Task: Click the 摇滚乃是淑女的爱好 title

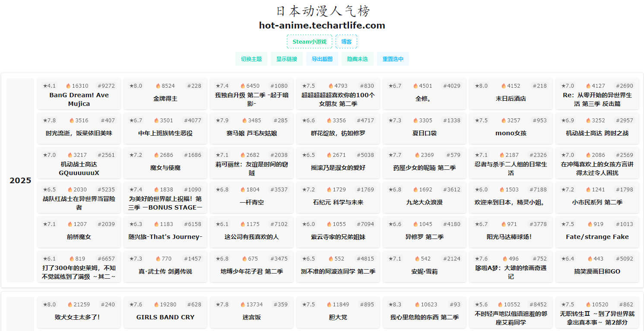Action: click(338, 168)
